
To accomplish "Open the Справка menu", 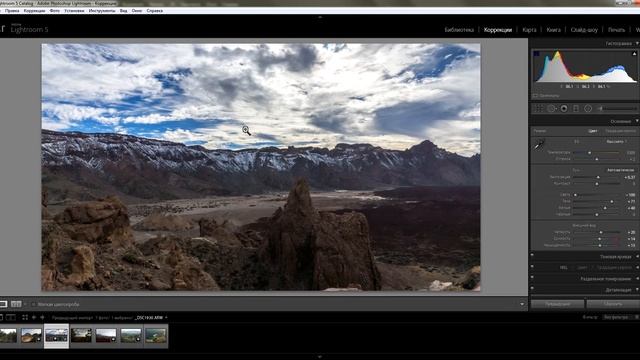I will coord(155,11).
